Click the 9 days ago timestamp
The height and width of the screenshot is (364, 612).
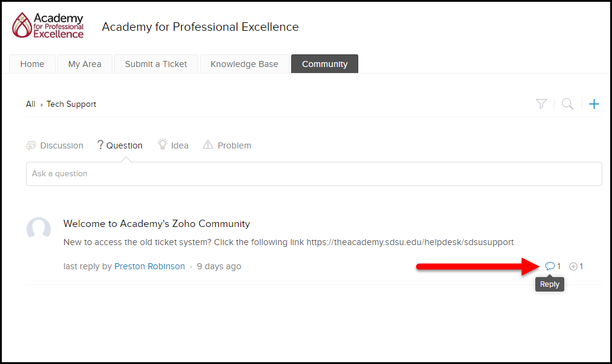pyautogui.click(x=219, y=266)
